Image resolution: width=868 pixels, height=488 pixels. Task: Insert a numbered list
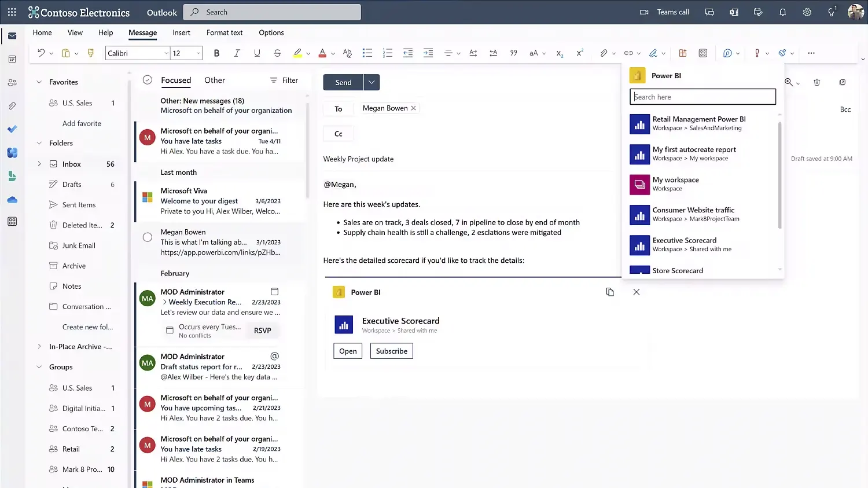[x=387, y=53]
